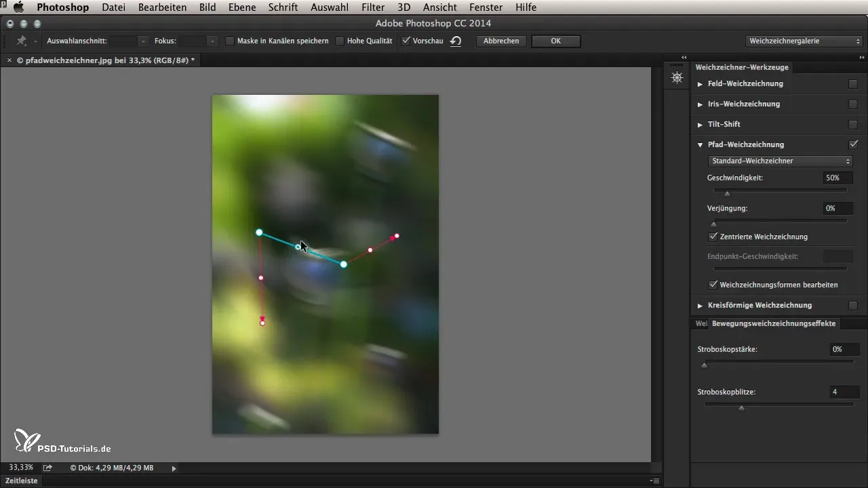
Task: Open the Photoshop application menu
Action: click(62, 7)
